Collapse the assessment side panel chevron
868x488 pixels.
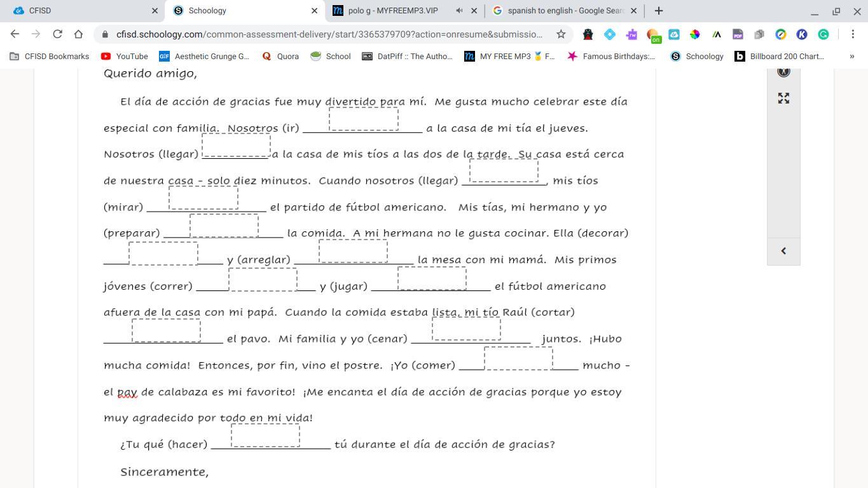pos(783,250)
